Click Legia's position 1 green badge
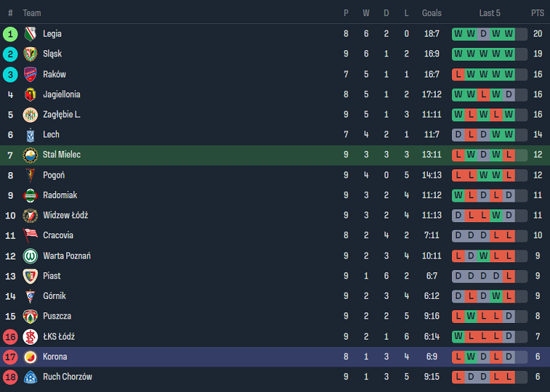Screen dimensions: 550x392 click(x=10, y=34)
